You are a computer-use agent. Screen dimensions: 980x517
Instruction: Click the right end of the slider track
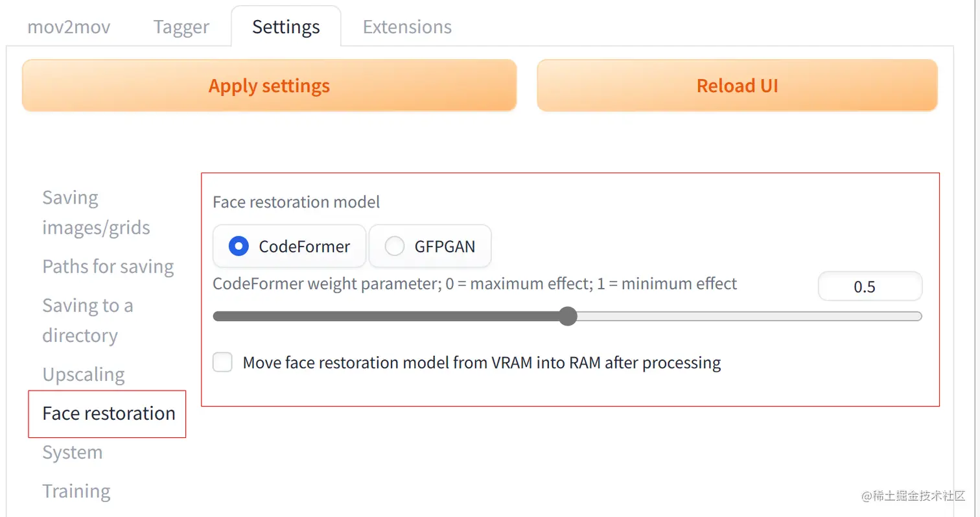point(916,317)
